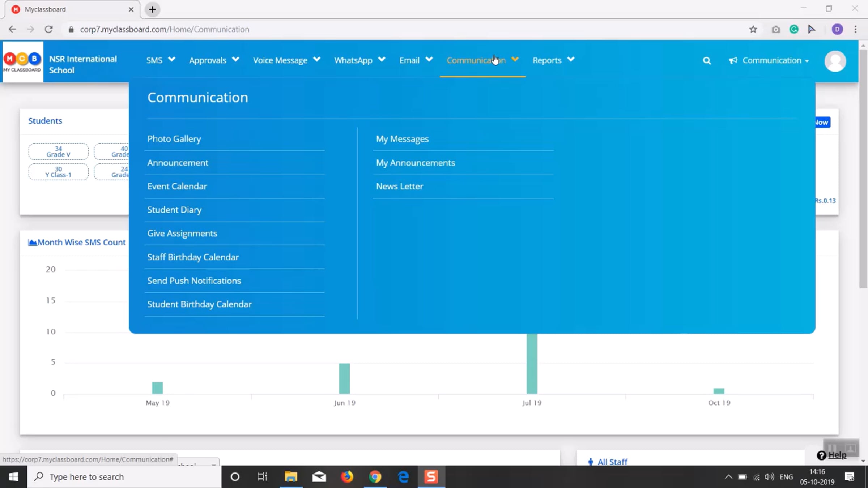Click the Cortana circle icon
Viewport: 868px width, 488px height.
(235, 477)
